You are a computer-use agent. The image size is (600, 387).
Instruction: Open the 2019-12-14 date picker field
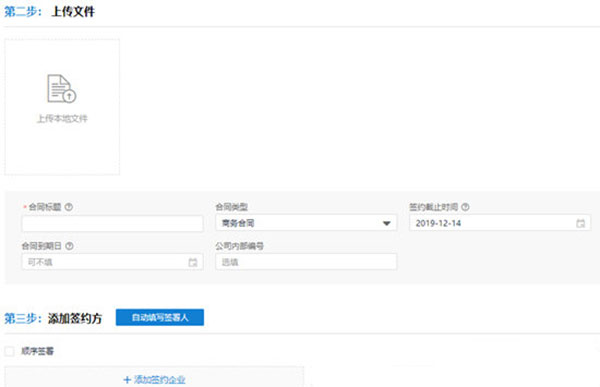pos(499,223)
